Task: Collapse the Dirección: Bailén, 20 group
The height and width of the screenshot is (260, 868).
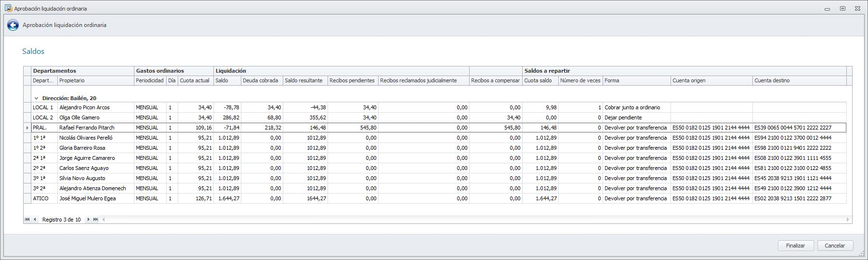Action: click(x=37, y=98)
